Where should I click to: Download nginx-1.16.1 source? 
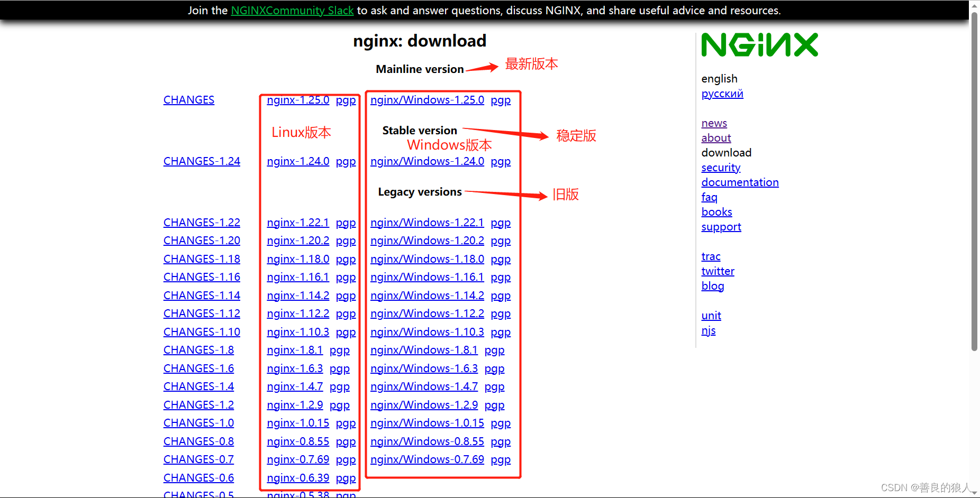tap(298, 277)
